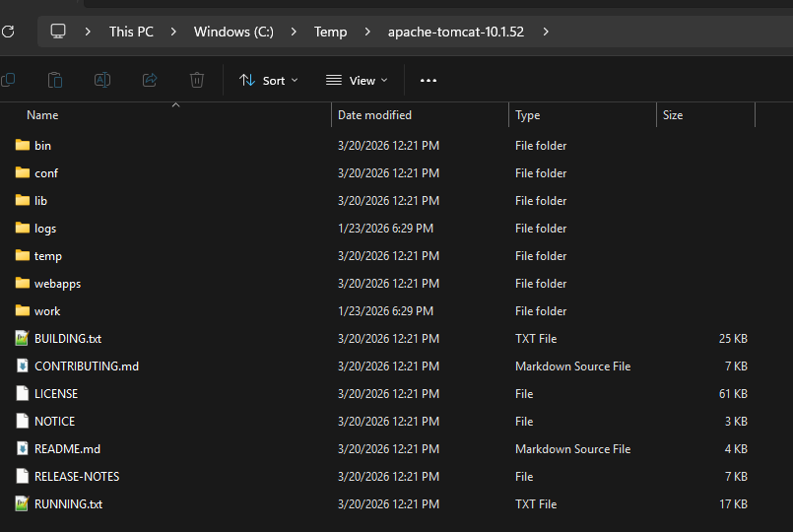This screenshot has width=793, height=532.
Task: Select the conf folder
Action: (45, 172)
